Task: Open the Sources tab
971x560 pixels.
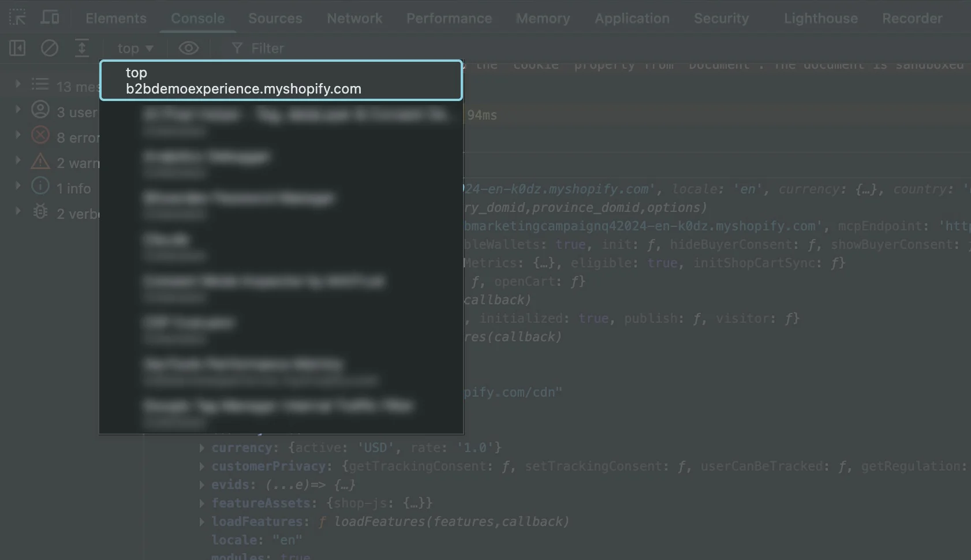Action: click(275, 18)
